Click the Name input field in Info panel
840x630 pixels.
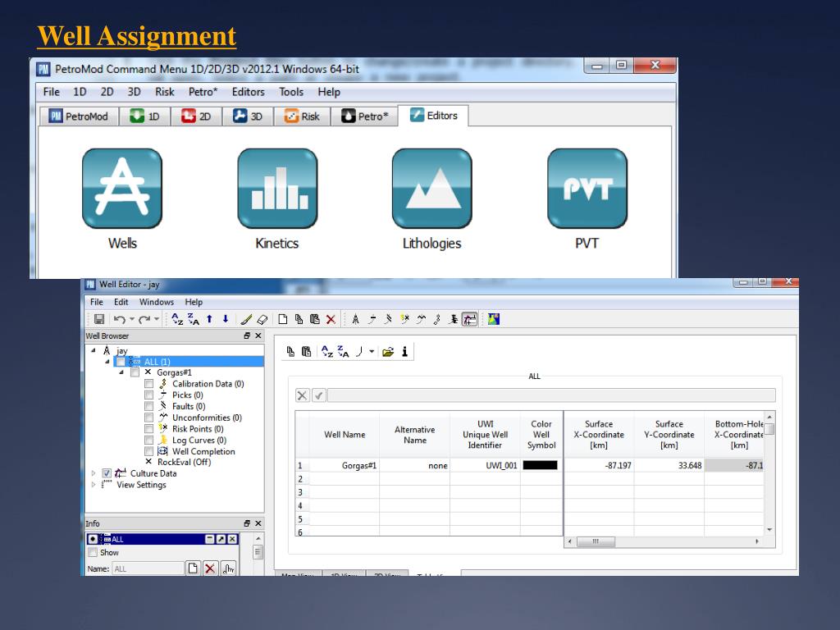point(148,568)
